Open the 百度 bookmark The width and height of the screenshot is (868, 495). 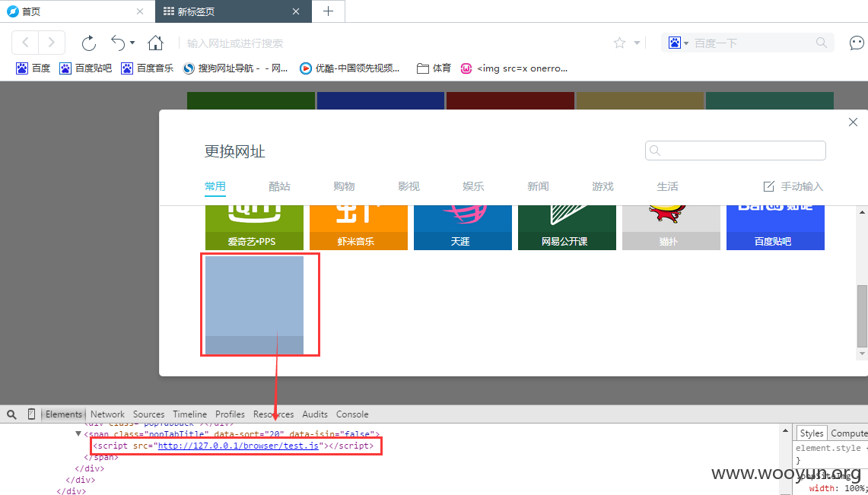pyautogui.click(x=33, y=68)
